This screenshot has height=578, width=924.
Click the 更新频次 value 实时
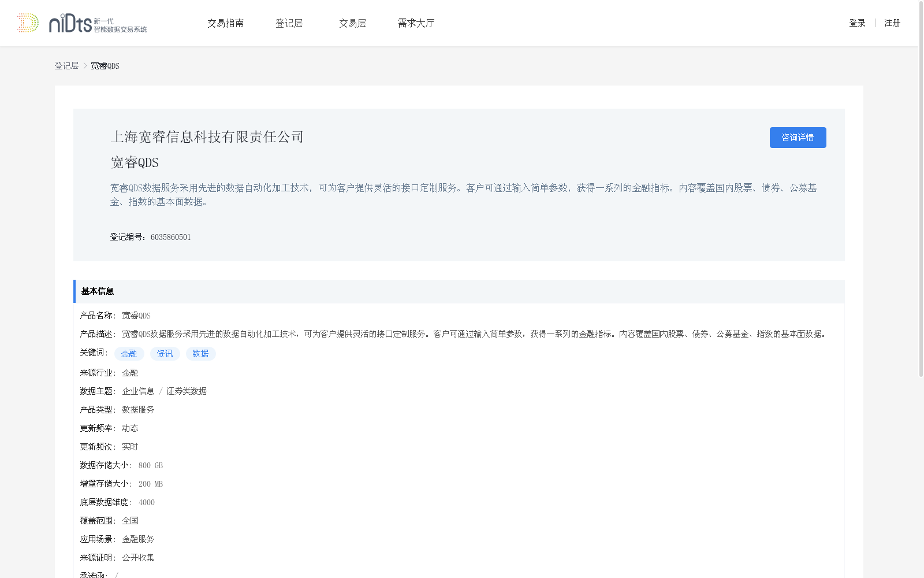[x=130, y=447]
